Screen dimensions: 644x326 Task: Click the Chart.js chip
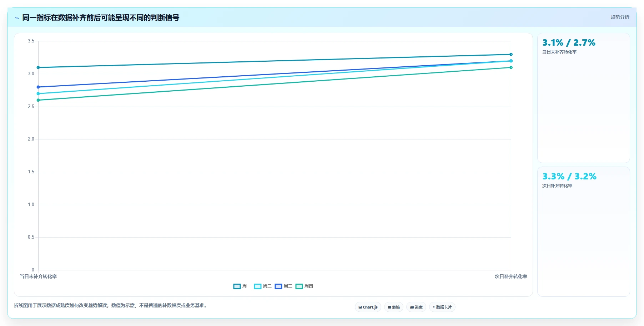pyautogui.click(x=368, y=307)
